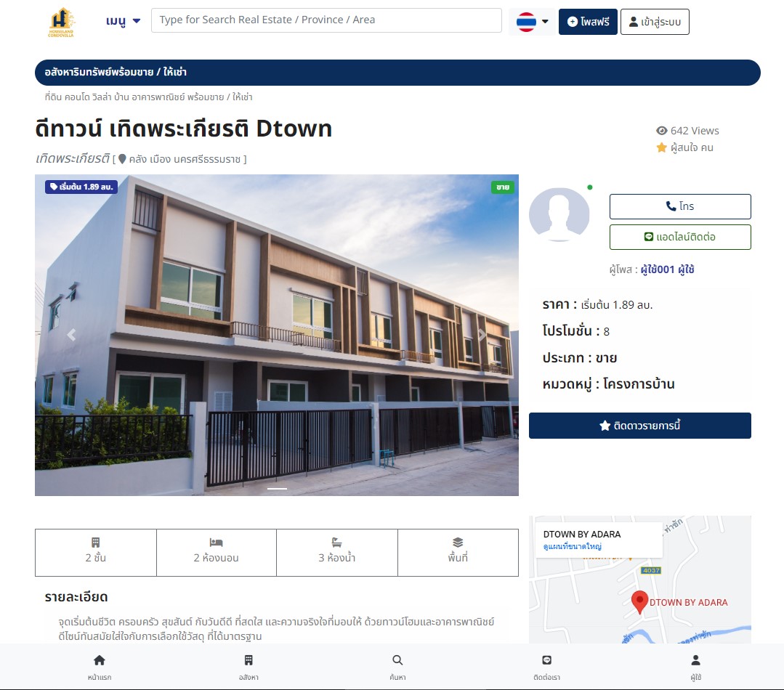784x690 pixels.
Task: Click the Houseland Condovilla logo
Action: (x=62, y=22)
